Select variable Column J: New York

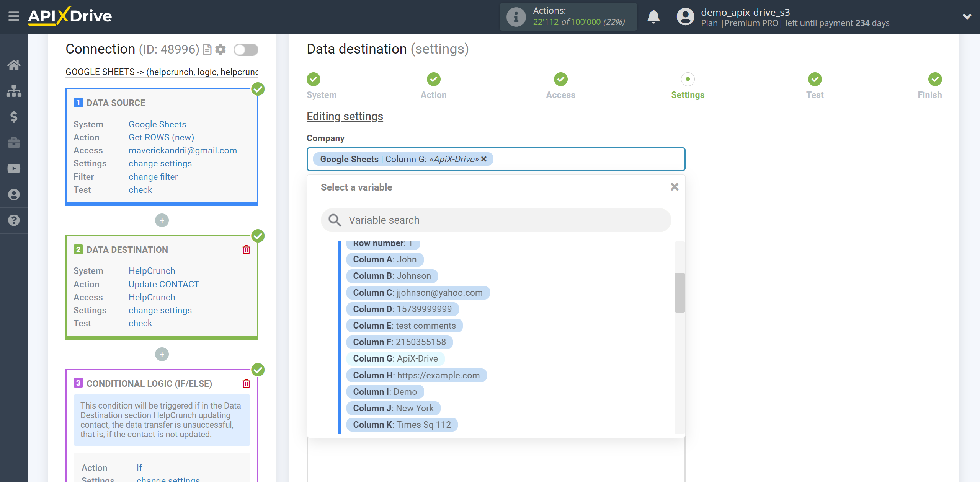(x=393, y=409)
